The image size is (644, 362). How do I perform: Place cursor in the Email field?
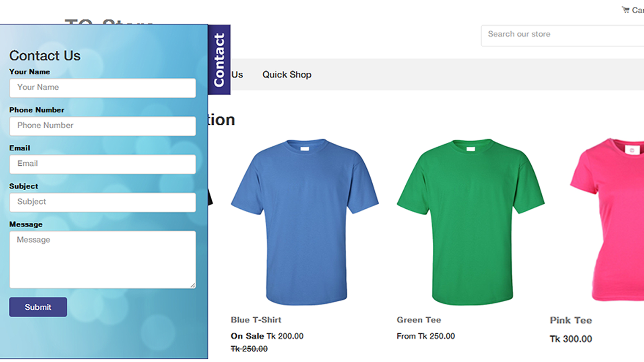(103, 164)
